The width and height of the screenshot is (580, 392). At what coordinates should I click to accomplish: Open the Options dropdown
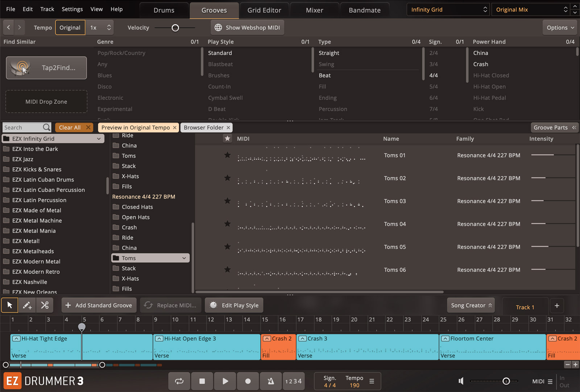click(x=560, y=28)
